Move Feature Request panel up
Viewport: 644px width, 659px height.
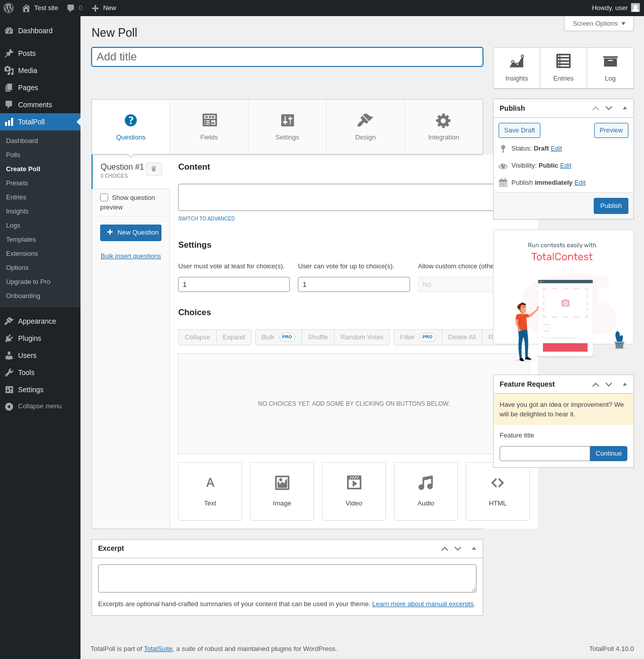pyautogui.click(x=596, y=384)
